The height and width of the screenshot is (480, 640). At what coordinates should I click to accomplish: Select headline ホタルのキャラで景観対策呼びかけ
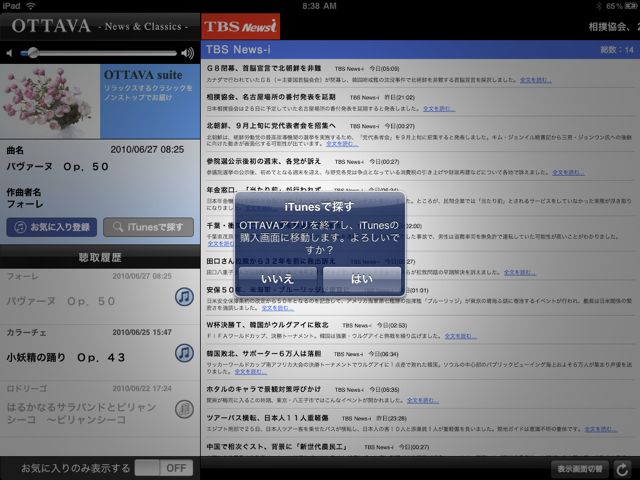(x=264, y=389)
